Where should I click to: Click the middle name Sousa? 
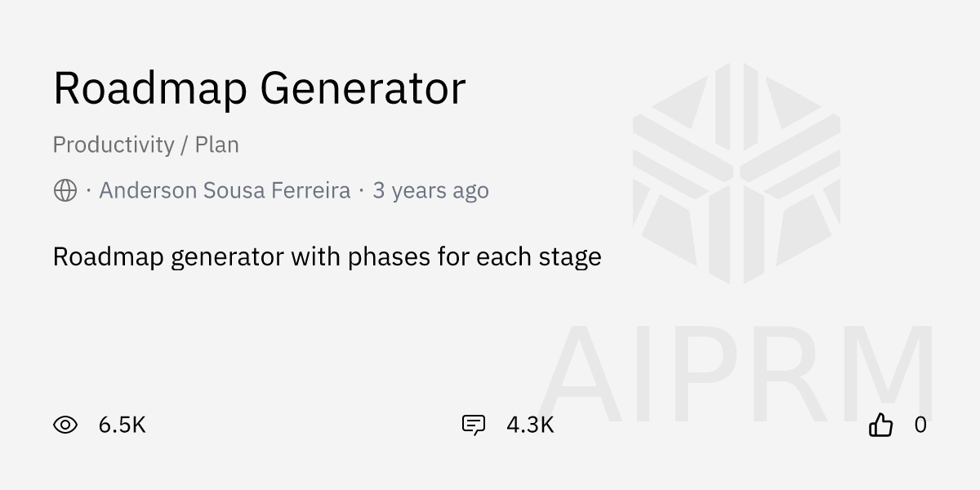pos(235,191)
